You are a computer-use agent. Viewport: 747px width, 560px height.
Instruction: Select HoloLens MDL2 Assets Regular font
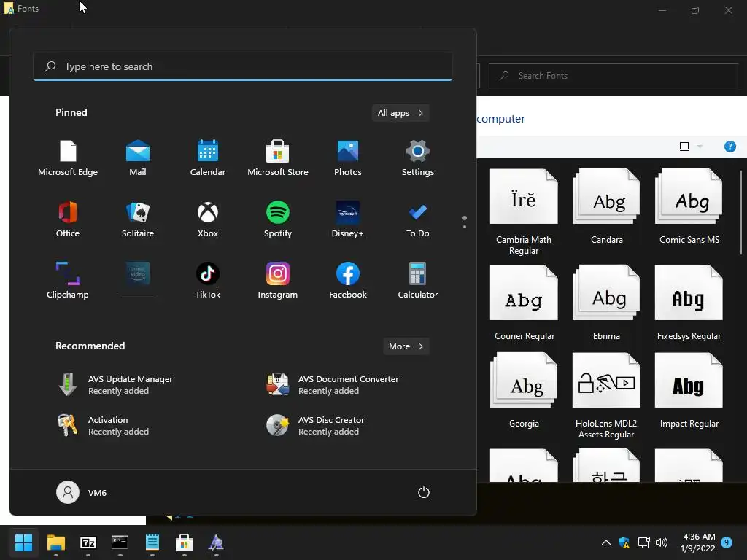[x=606, y=395]
